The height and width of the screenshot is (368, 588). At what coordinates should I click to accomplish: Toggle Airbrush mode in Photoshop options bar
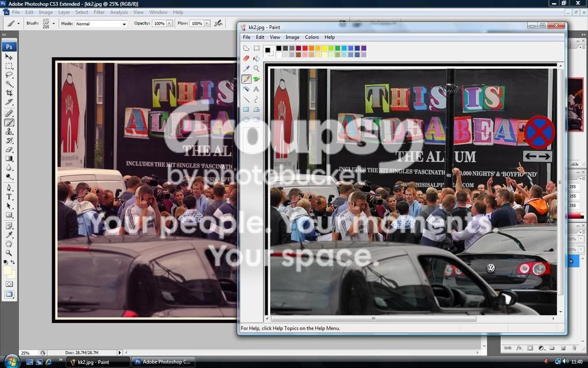(x=218, y=23)
